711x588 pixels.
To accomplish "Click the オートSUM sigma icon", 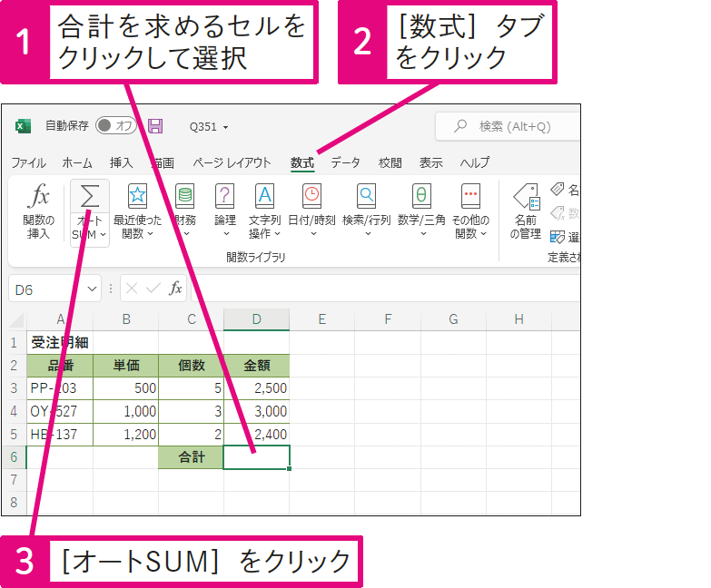I will (x=89, y=197).
